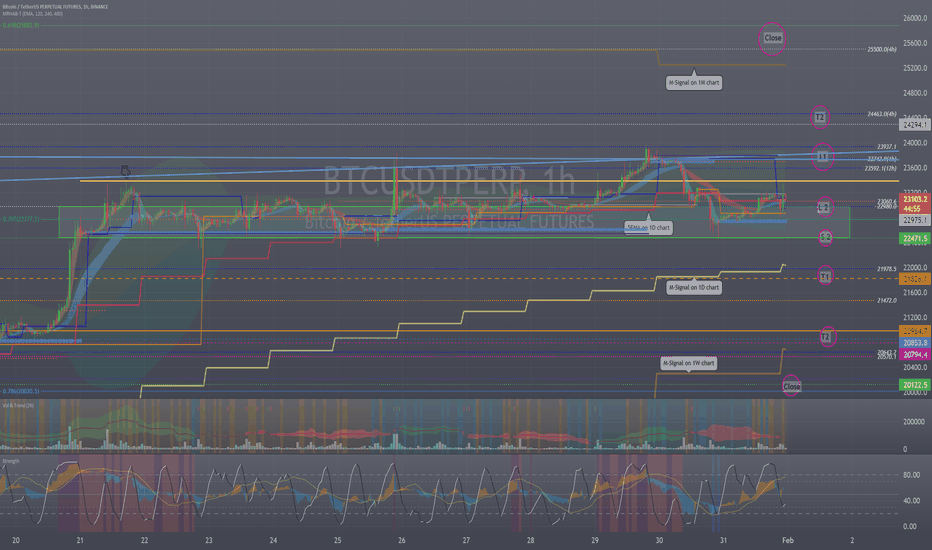
Task: Click the T2 label on the 24462.0(4h) line
Action: [820, 117]
